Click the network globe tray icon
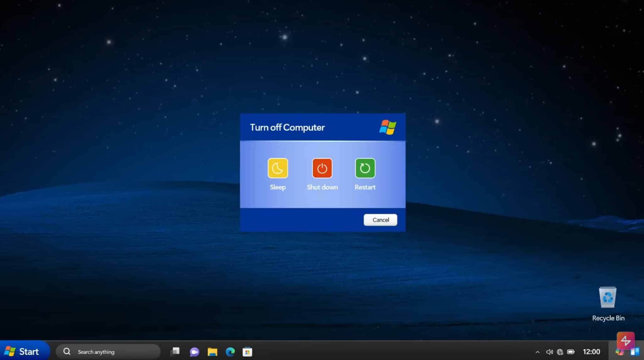 (x=560, y=352)
